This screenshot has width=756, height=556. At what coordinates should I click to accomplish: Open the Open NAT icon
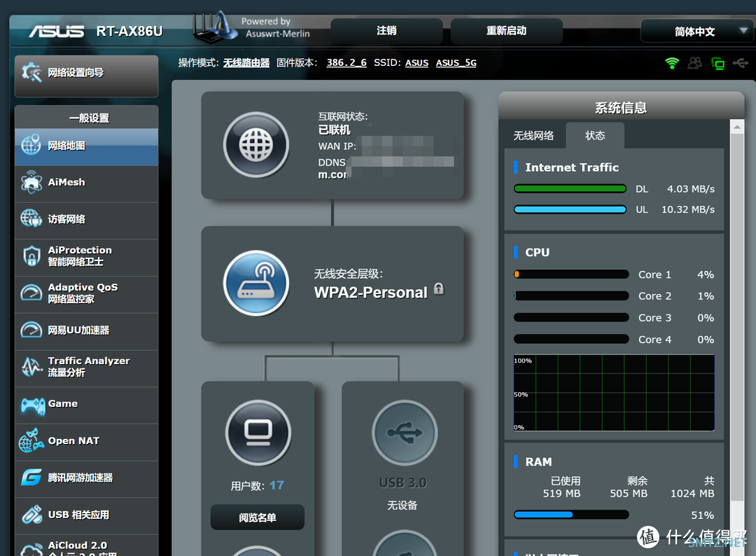click(31, 440)
